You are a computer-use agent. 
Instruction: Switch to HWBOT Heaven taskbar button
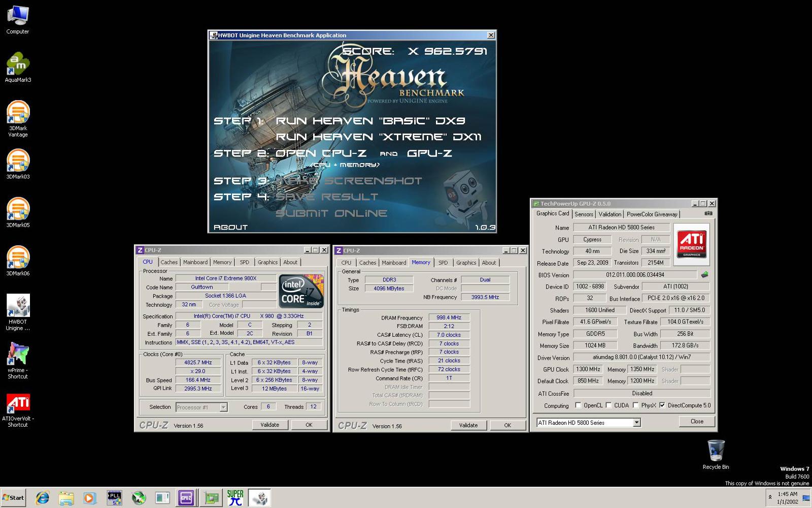[x=260, y=498]
